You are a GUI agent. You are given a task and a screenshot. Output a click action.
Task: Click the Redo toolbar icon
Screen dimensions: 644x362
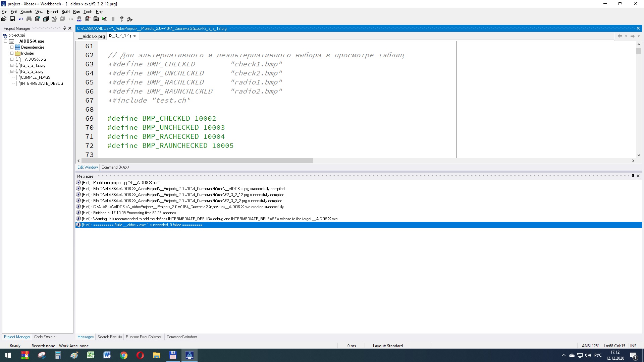click(71, 19)
